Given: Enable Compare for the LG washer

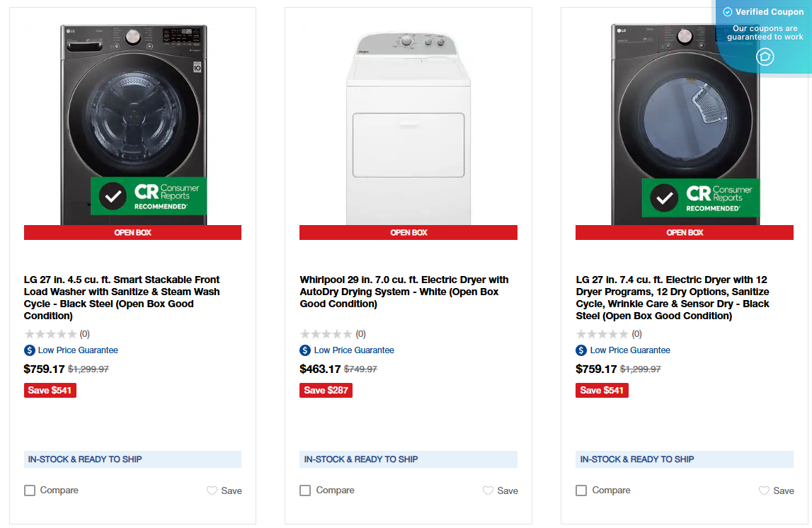Looking at the screenshot, I should (28, 489).
